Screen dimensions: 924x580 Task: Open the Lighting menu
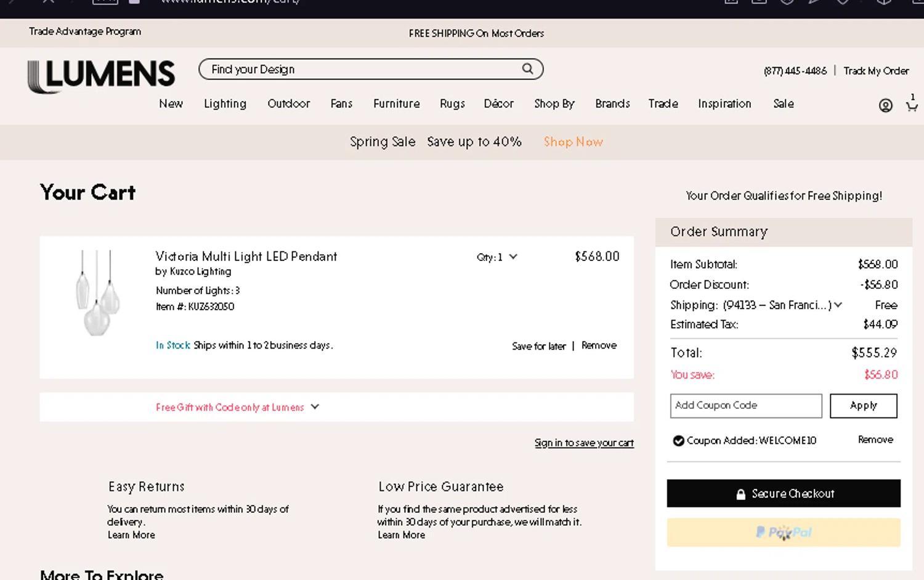[x=225, y=103]
